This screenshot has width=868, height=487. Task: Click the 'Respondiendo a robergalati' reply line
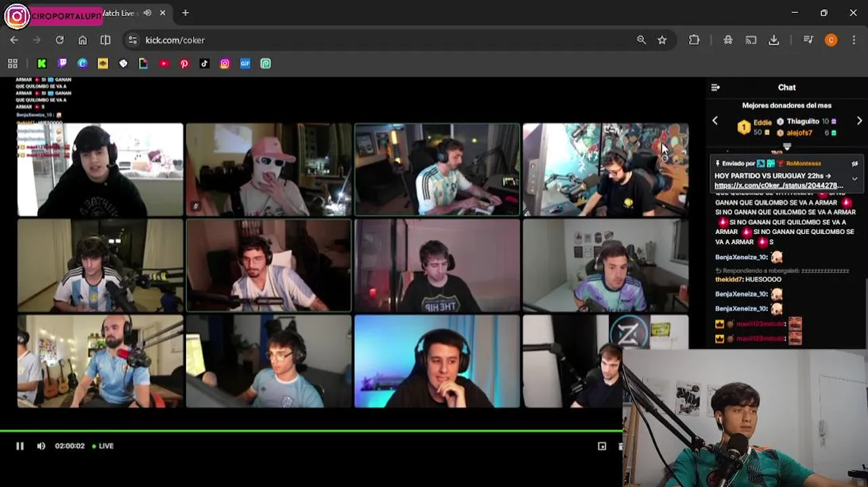tap(782, 271)
